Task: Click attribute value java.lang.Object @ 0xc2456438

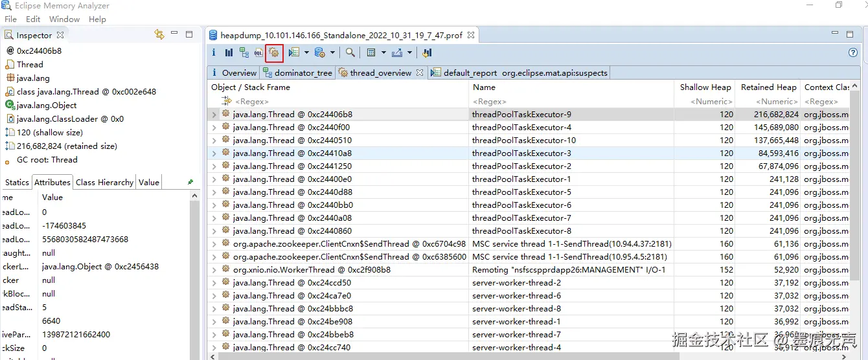Action: [x=100, y=267]
